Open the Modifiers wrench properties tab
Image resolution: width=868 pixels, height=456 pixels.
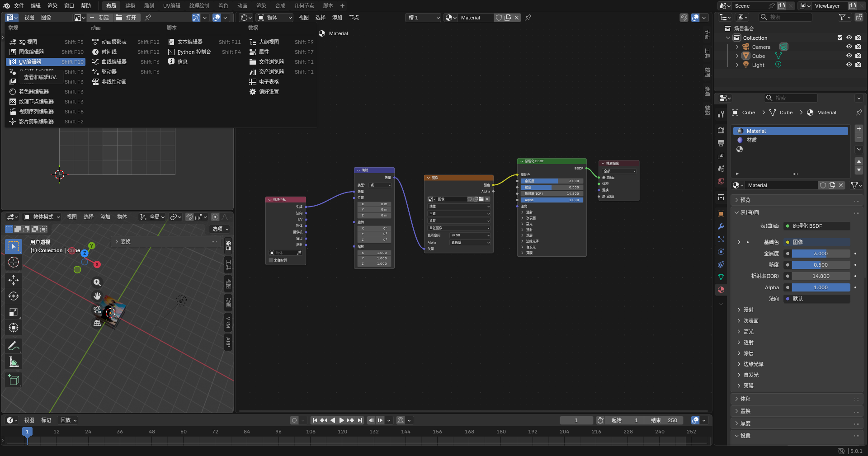tap(721, 226)
